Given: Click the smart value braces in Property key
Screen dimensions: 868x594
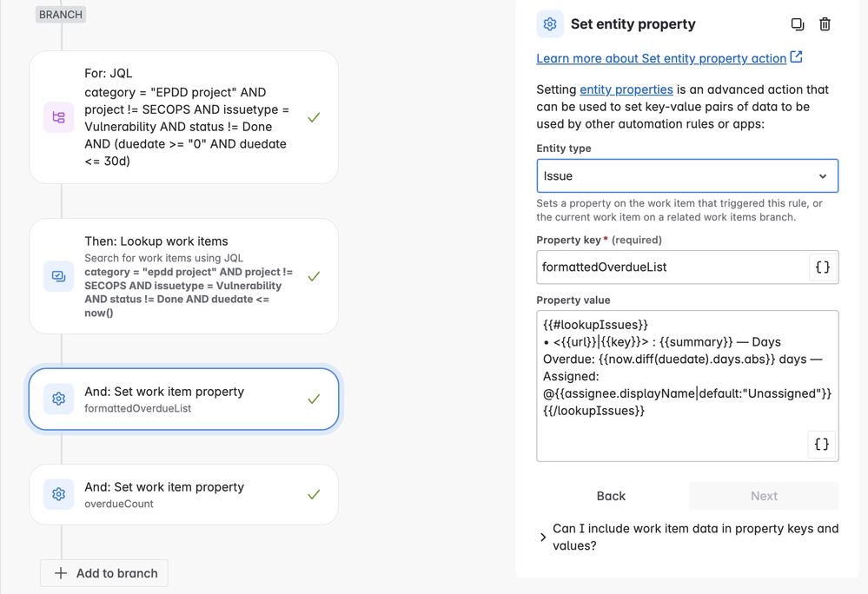Looking at the screenshot, I should pos(823,267).
